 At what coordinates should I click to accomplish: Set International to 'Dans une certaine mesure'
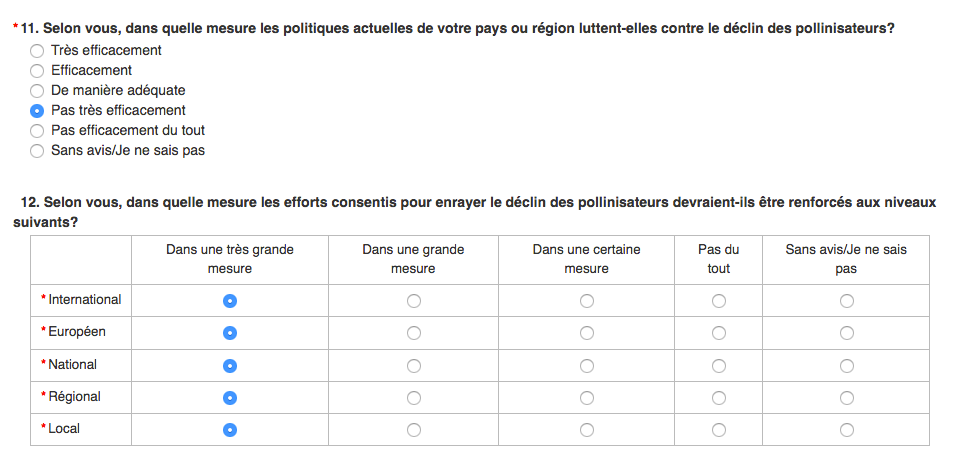tap(587, 301)
